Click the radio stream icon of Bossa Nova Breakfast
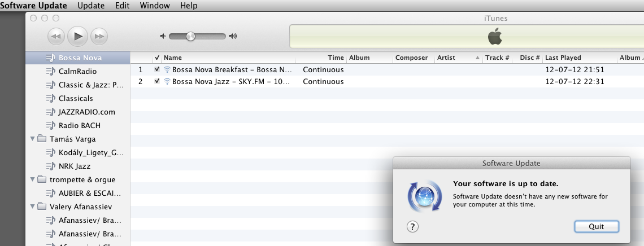Image resolution: width=644 pixels, height=246 pixels. tap(167, 70)
